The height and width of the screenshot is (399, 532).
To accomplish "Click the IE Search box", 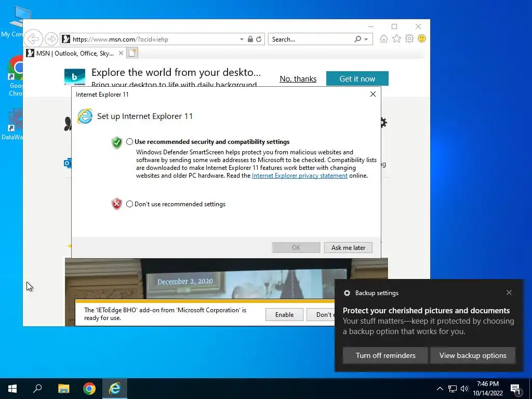I will (312, 39).
